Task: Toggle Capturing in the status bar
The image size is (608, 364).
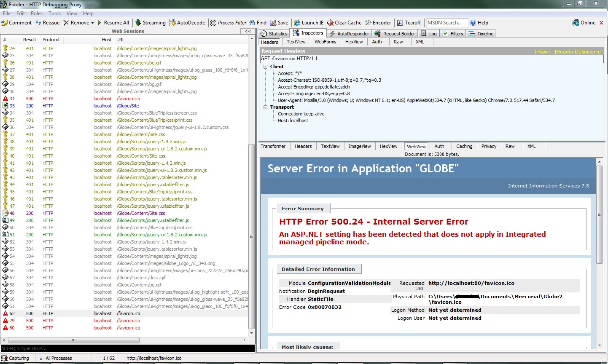Action: pyautogui.click(x=15, y=358)
